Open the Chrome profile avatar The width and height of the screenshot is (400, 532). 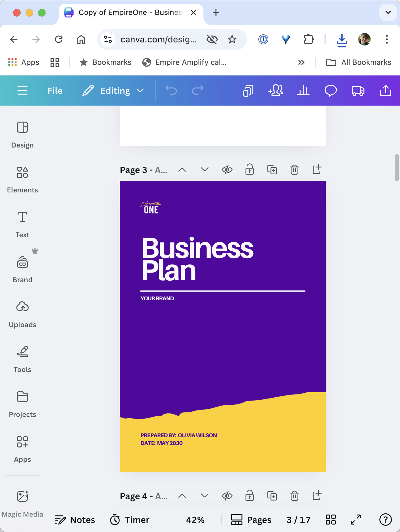pos(364,39)
